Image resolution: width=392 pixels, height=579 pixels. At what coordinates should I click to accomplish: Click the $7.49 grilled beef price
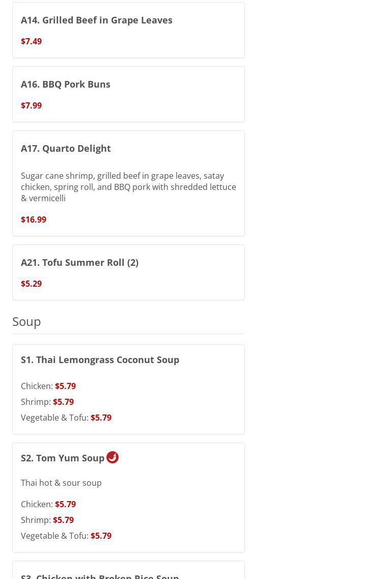click(x=31, y=41)
